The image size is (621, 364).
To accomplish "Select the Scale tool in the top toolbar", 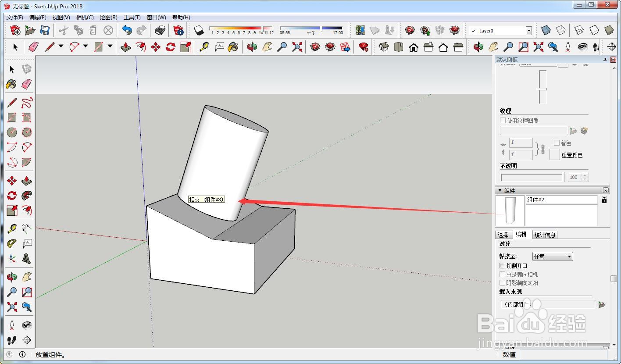I will pyautogui.click(x=186, y=47).
